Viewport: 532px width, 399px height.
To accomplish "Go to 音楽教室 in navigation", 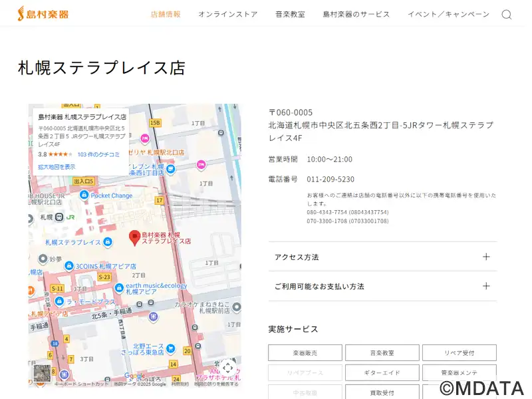I will [290, 15].
